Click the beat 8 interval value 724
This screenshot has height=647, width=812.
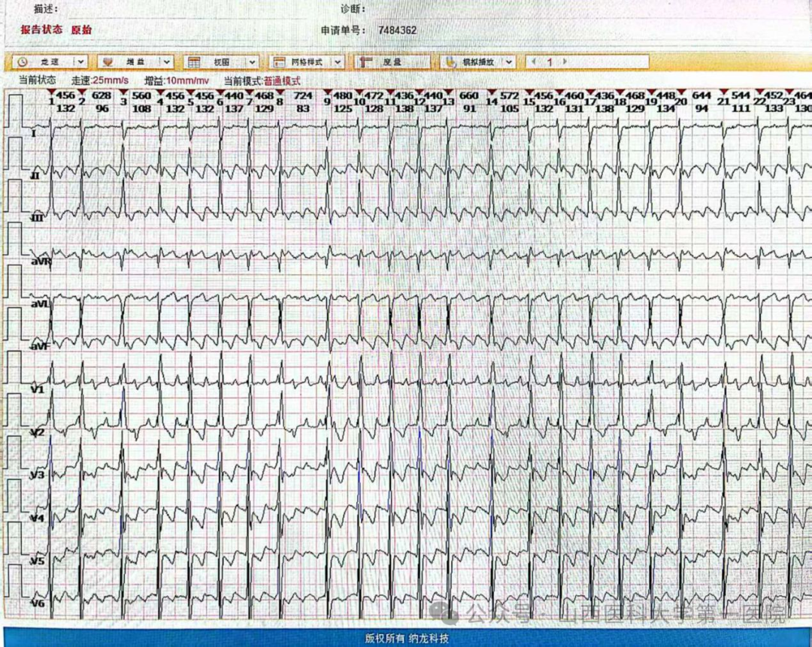[x=302, y=96]
